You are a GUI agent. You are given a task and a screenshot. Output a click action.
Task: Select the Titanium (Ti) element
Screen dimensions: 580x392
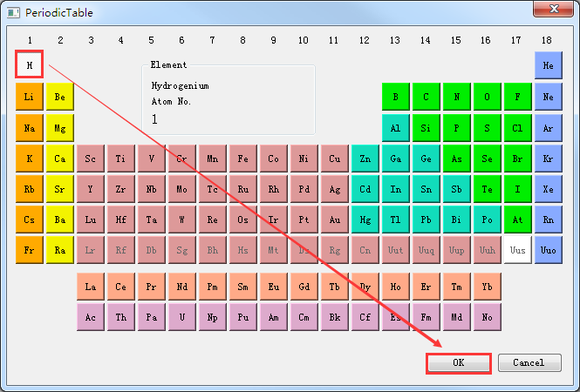coord(121,159)
